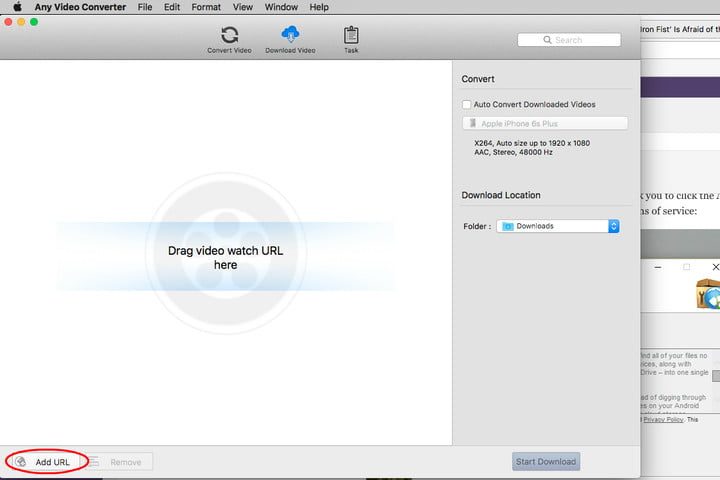
Task: Open the Task clipboard icon
Action: [351, 35]
